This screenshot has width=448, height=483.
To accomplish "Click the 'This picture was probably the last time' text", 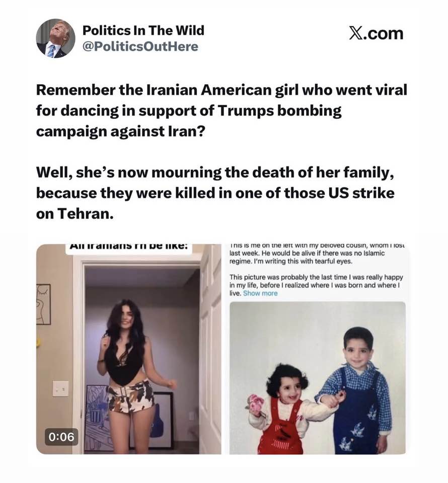I will 316,285.
